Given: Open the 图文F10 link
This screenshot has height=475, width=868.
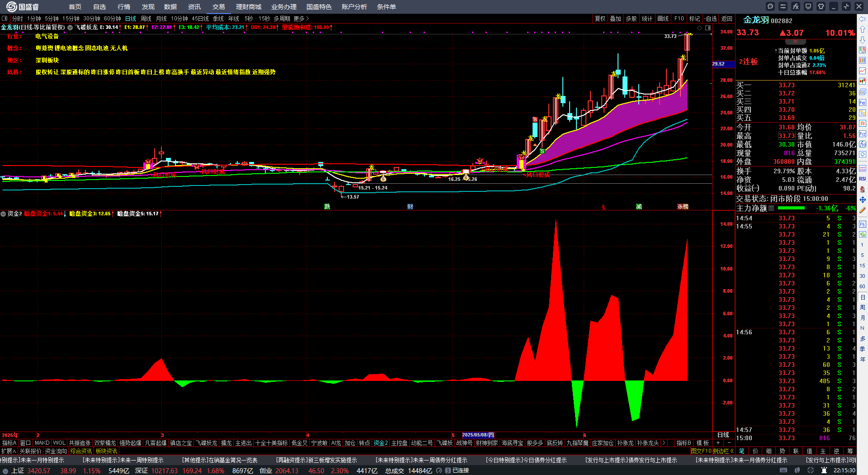Looking at the screenshot, I should (701, 451).
